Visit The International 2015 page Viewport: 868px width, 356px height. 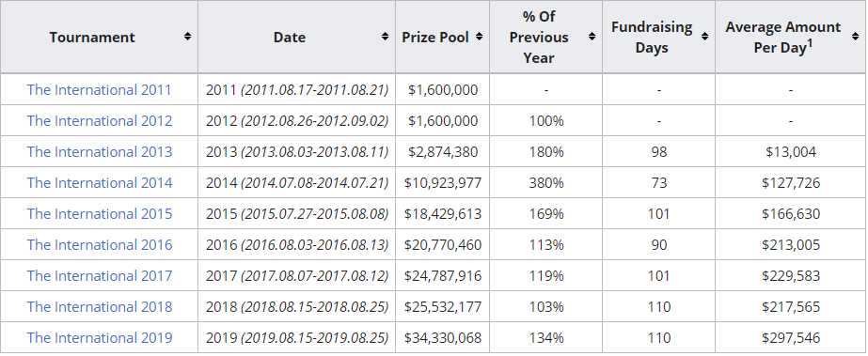pyautogui.click(x=100, y=213)
